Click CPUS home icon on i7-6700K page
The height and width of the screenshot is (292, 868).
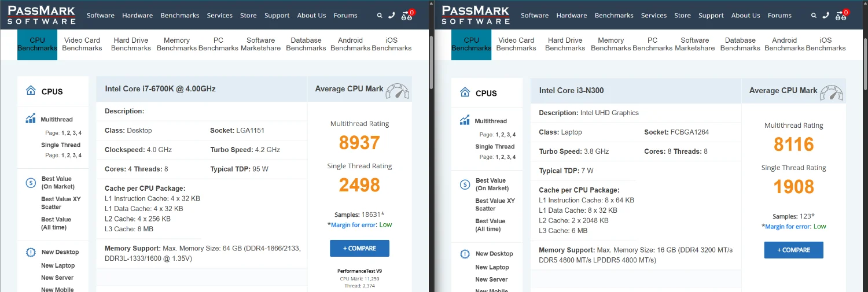pos(31,91)
